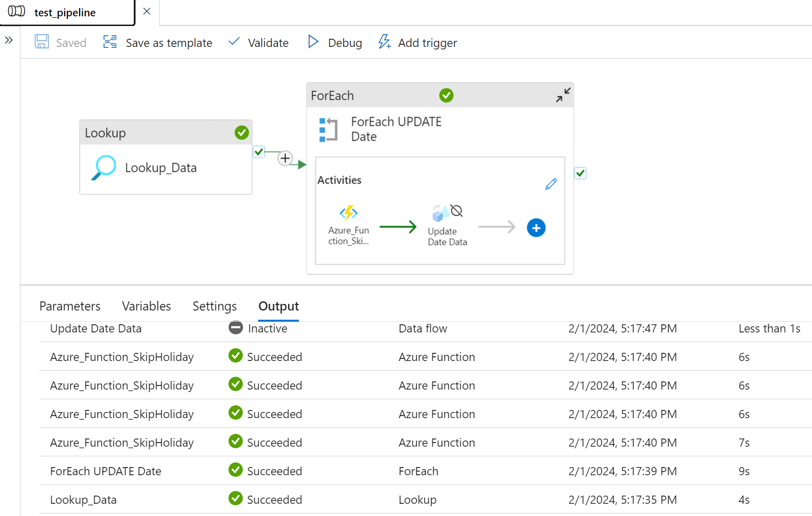Click the ForEach UPDATE Date title on canvas
The image size is (812, 516).
pyautogui.click(x=396, y=129)
